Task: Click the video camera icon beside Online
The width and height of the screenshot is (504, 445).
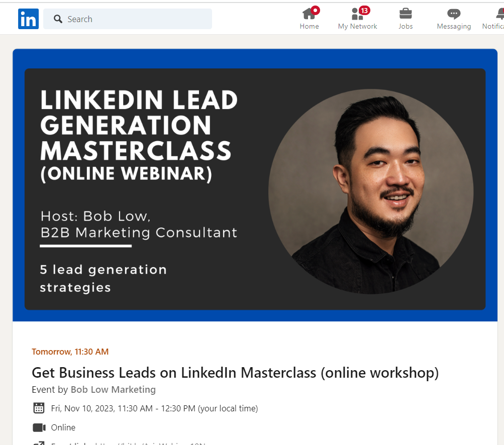Action: (x=39, y=427)
